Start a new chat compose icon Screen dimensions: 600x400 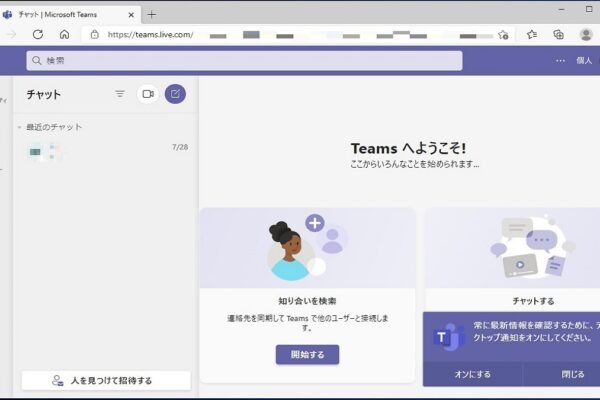pos(175,94)
